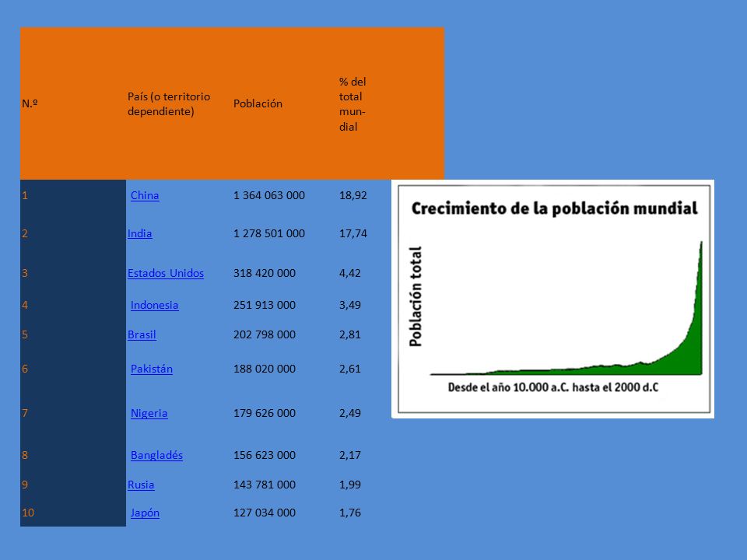Click the percentage 2,61

pos(349,369)
